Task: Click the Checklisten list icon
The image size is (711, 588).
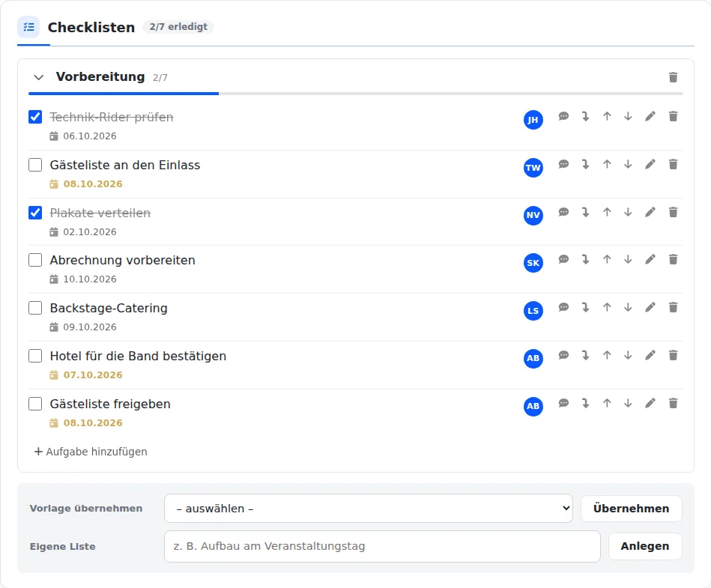Action: [28, 27]
